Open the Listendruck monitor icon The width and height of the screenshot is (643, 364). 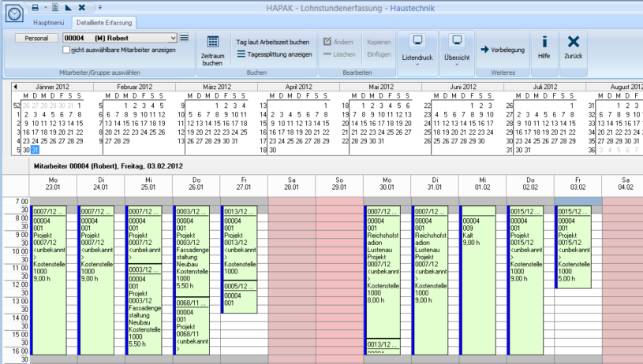[x=417, y=41]
